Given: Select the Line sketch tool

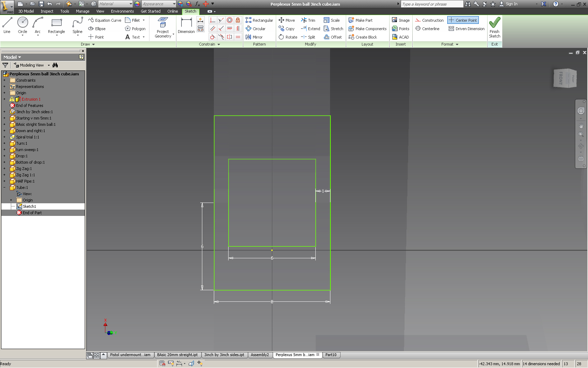Looking at the screenshot, I should click(x=7, y=26).
